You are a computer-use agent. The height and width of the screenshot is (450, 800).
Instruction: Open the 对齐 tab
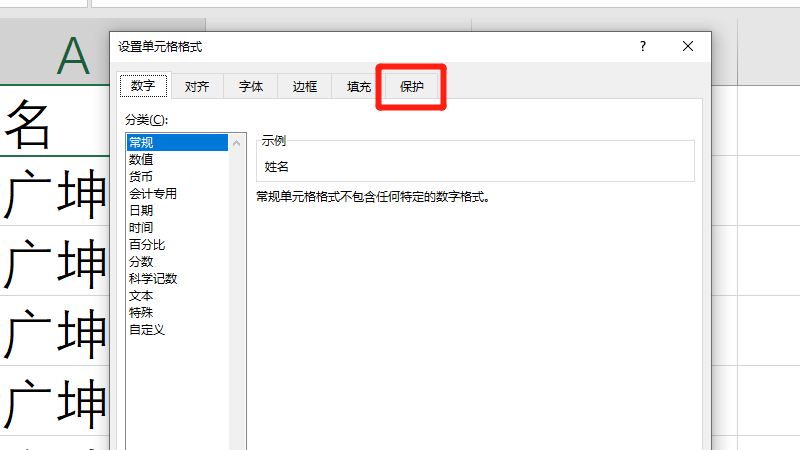point(197,87)
